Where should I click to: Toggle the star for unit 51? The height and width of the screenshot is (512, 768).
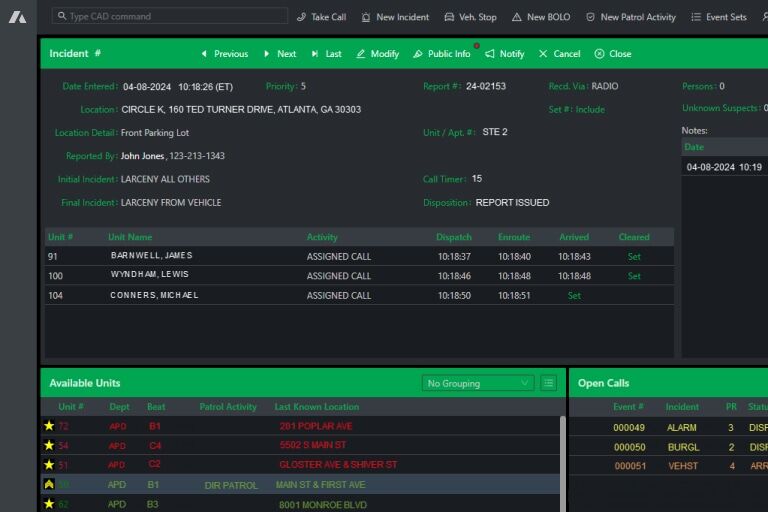49,465
